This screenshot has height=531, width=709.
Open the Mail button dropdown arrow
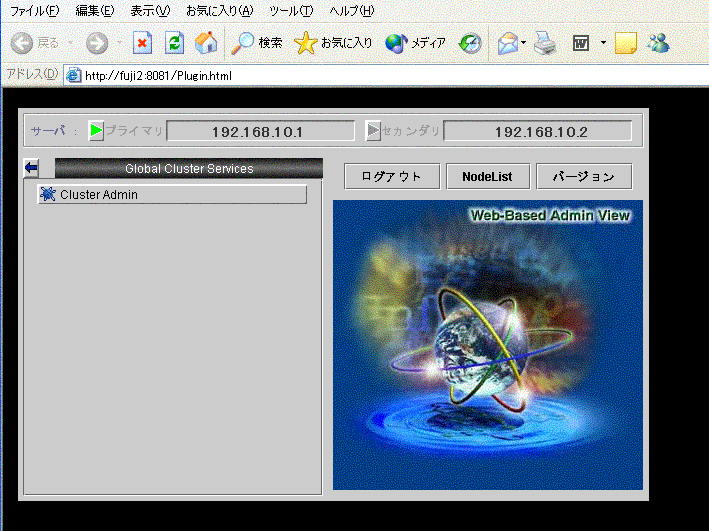[523, 43]
